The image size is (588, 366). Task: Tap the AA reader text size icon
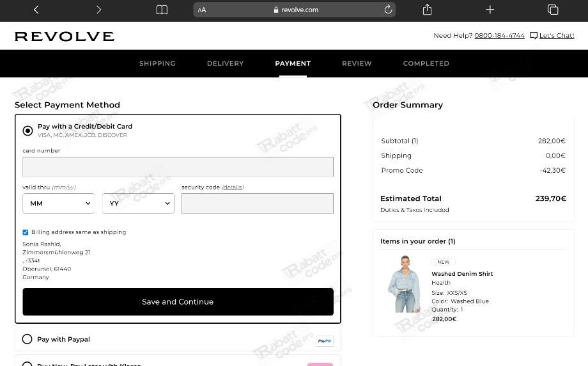pyautogui.click(x=202, y=10)
